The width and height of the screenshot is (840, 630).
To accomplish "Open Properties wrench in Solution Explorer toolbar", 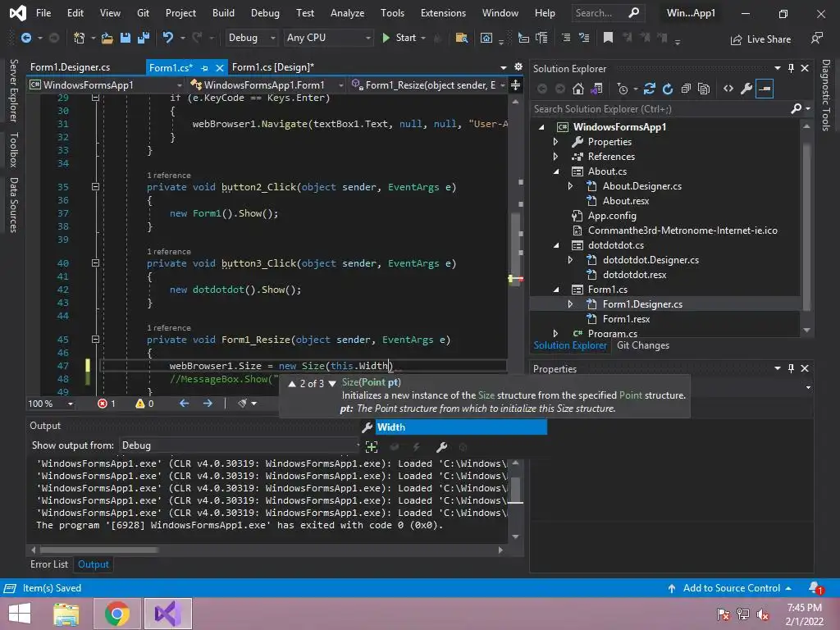I will tap(746, 89).
